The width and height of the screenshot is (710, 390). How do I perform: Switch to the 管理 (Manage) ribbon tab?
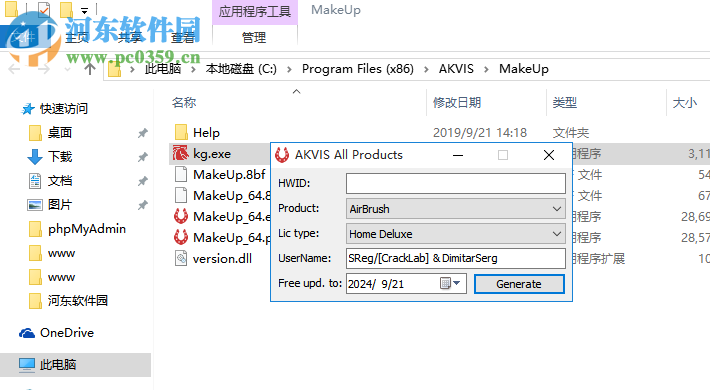click(254, 37)
